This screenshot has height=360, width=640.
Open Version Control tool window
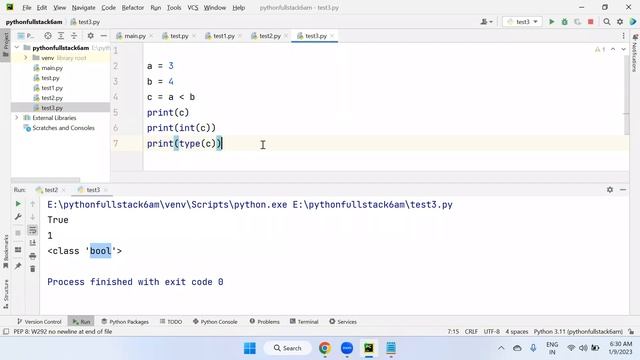39,322
